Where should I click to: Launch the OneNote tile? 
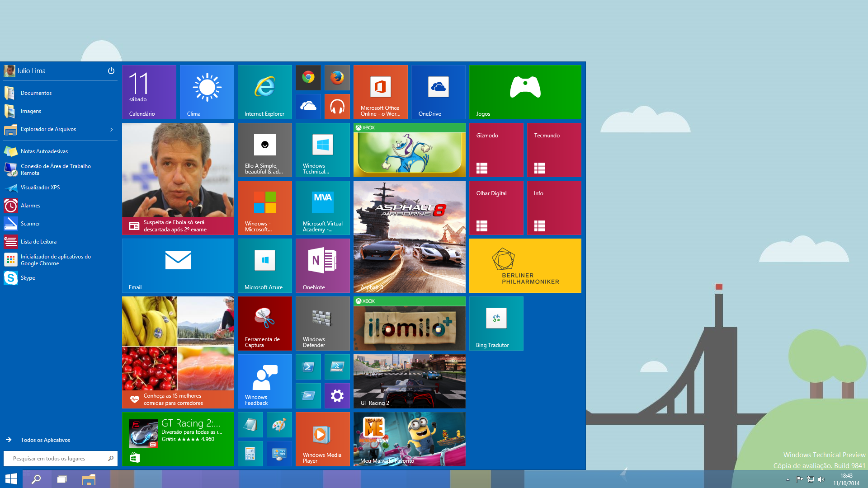(x=323, y=266)
